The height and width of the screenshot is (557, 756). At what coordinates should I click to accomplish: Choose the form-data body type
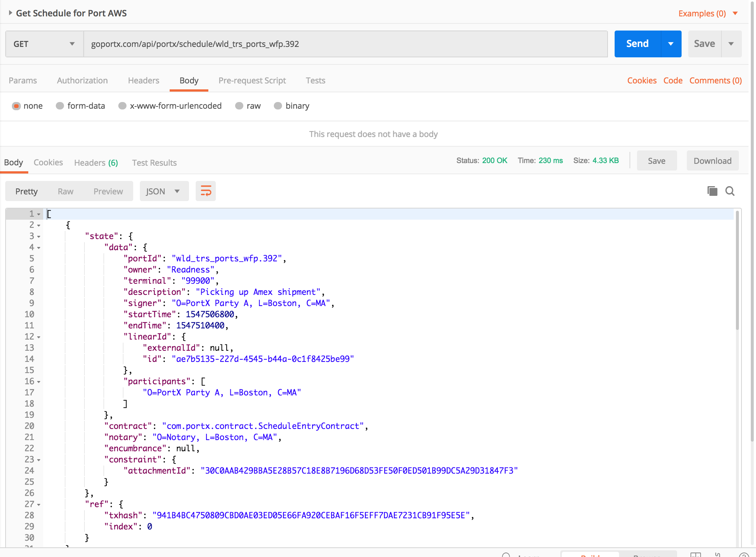click(60, 106)
